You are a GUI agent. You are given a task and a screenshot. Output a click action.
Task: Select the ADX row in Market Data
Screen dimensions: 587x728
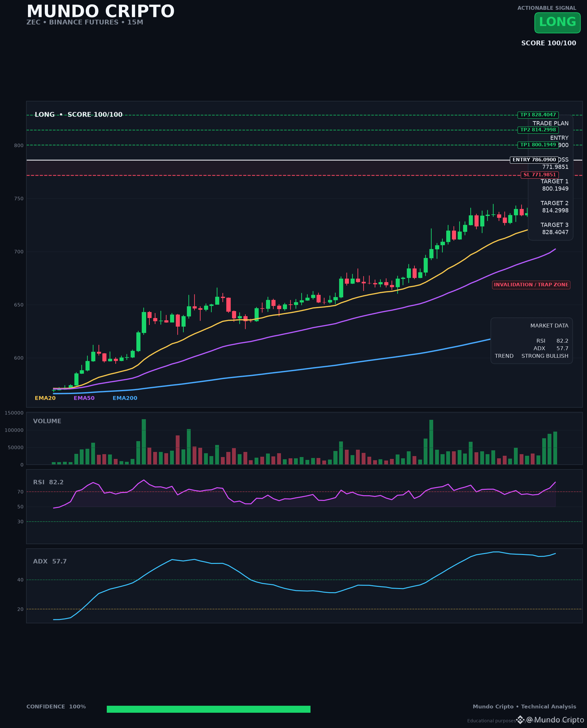point(551,348)
